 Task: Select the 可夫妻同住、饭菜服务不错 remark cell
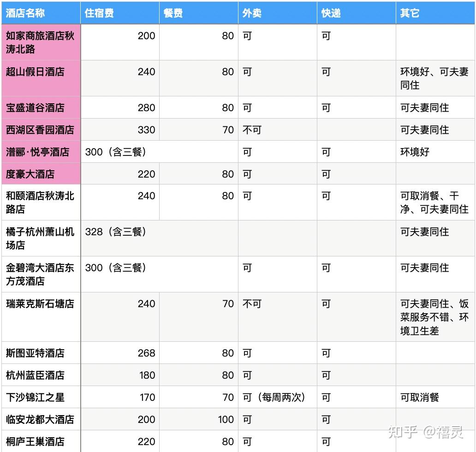click(x=435, y=317)
